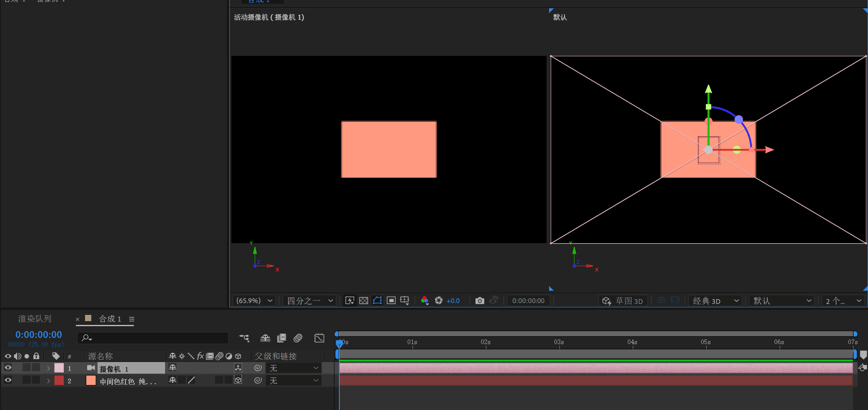Click the lock column header icon
Viewport: 868px width, 410px height.
point(36,356)
